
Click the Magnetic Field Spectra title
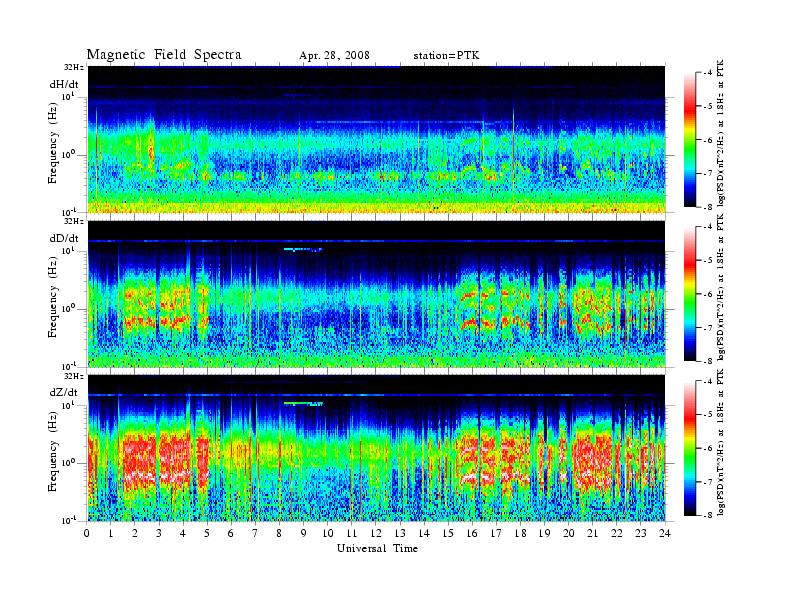click(x=164, y=55)
